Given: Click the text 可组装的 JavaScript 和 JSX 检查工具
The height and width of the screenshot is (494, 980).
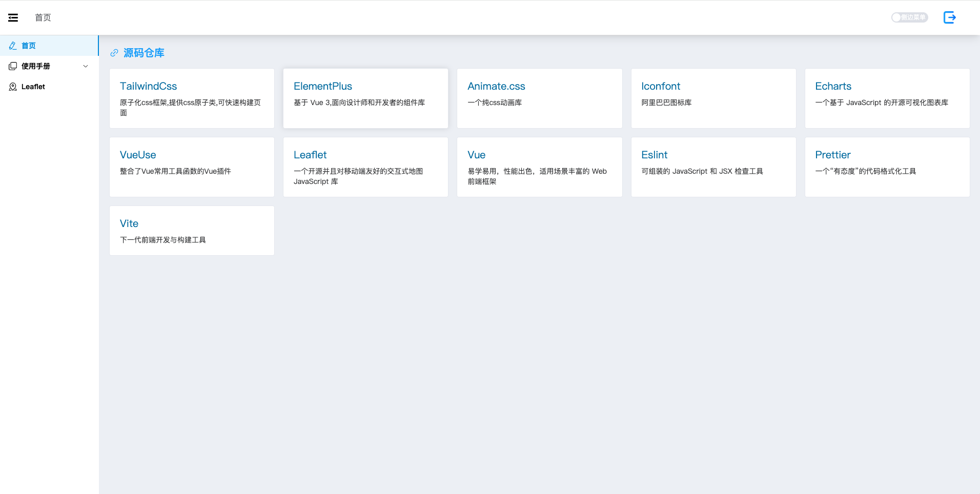Looking at the screenshot, I should click(702, 171).
